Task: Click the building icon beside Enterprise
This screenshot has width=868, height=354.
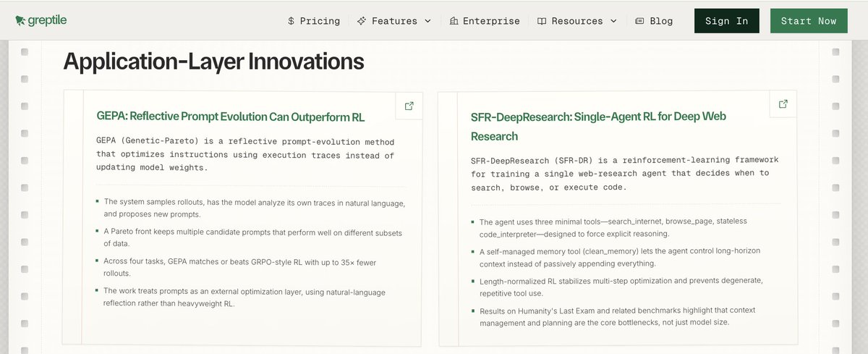Action: pos(454,21)
